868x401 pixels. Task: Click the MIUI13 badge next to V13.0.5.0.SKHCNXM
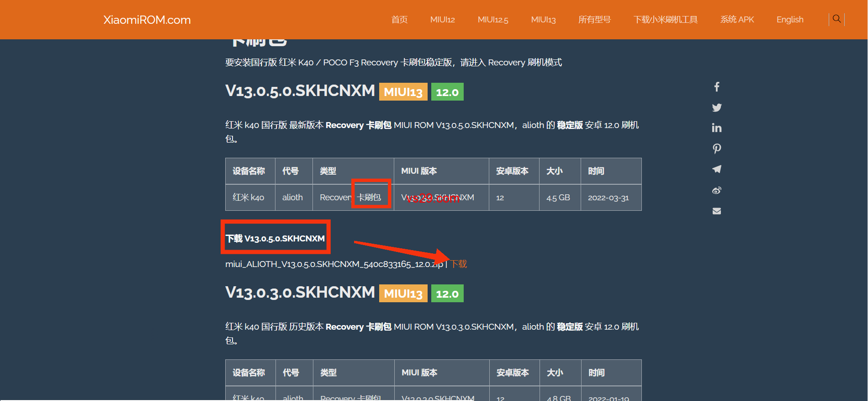pyautogui.click(x=403, y=92)
